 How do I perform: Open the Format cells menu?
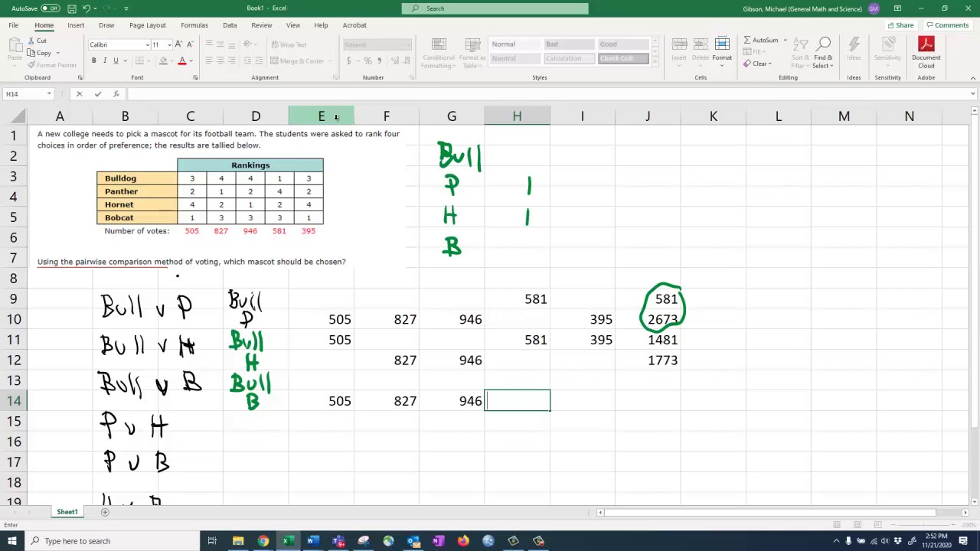722,51
